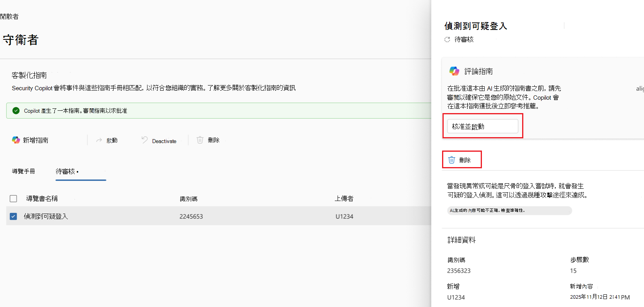This screenshot has height=307, width=644.
Task: Click the 客製化指南 section title
Action: [x=29, y=75]
